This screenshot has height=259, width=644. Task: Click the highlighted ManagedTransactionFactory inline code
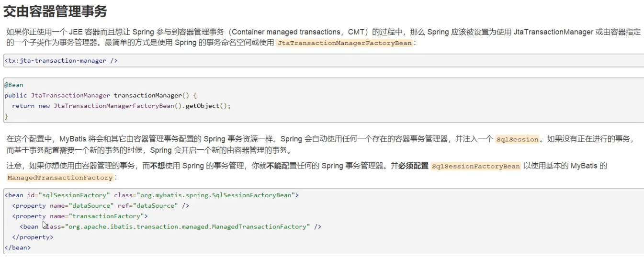click(x=60, y=178)
